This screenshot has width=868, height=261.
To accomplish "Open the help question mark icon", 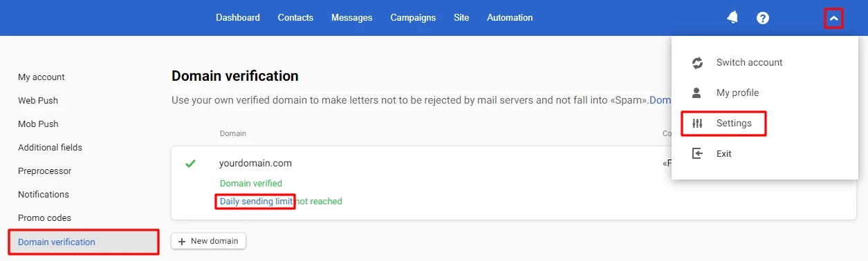I will coord(763,18).
